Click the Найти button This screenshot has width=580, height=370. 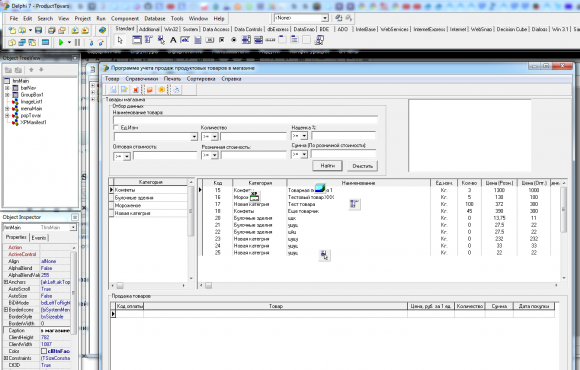coord(327,166)
